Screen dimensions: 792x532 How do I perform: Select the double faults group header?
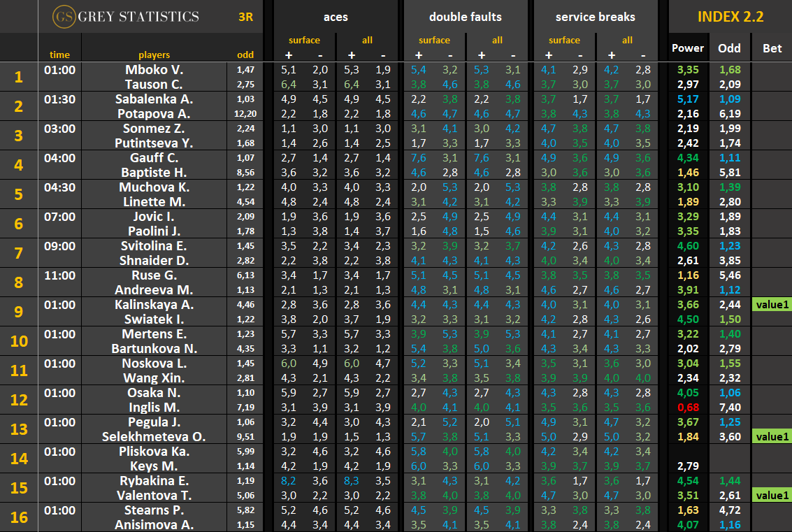[465, 17]
